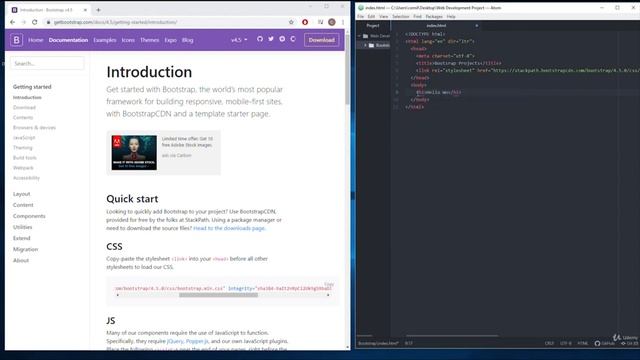
Task: Click horizontal scrollbar thumb of CSS code snippet
Action: coord(218,295)
